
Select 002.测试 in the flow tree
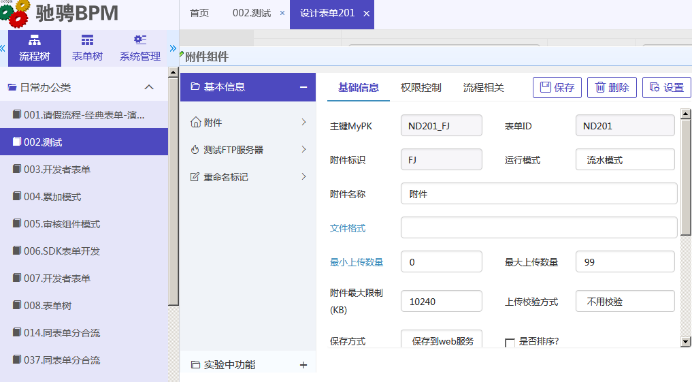[x=84, y=142]
